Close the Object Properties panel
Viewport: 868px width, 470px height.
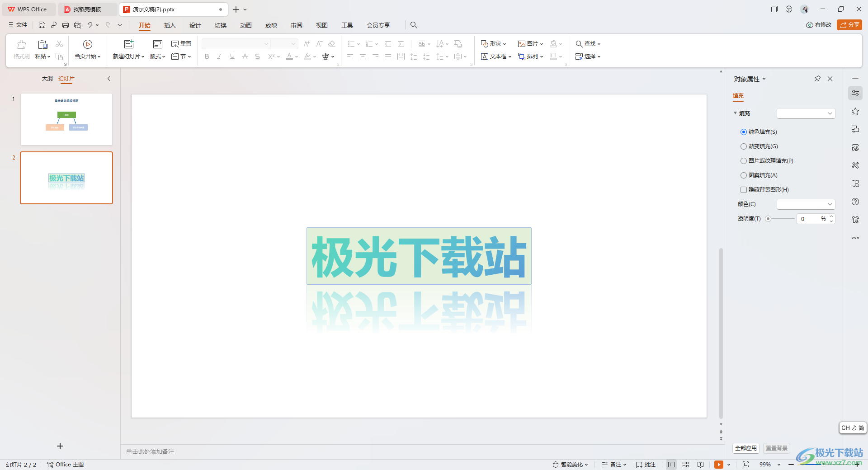coord(830,79)
